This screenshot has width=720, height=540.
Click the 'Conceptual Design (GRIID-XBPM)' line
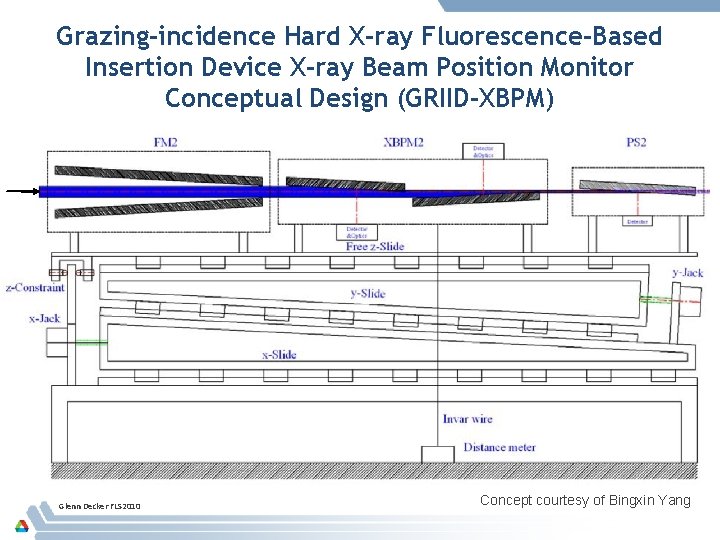pyautogui.click(x=359, y=98)
